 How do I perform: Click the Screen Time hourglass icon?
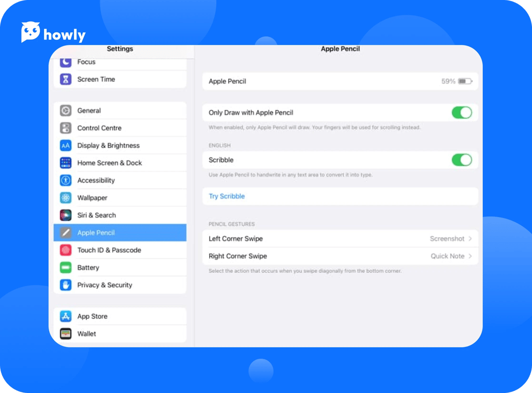65,79
